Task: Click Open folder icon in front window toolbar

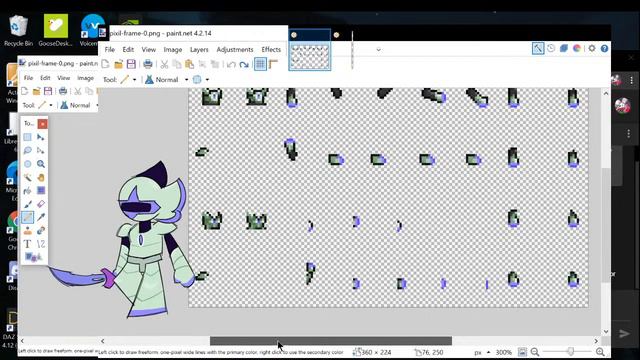Action: click(118, 64)
